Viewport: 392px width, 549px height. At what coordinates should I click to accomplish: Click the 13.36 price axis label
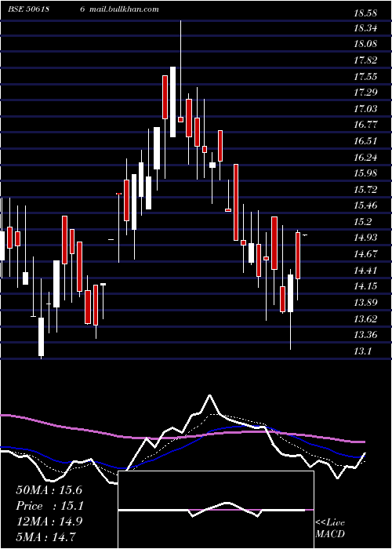click(x=365, y=335)
